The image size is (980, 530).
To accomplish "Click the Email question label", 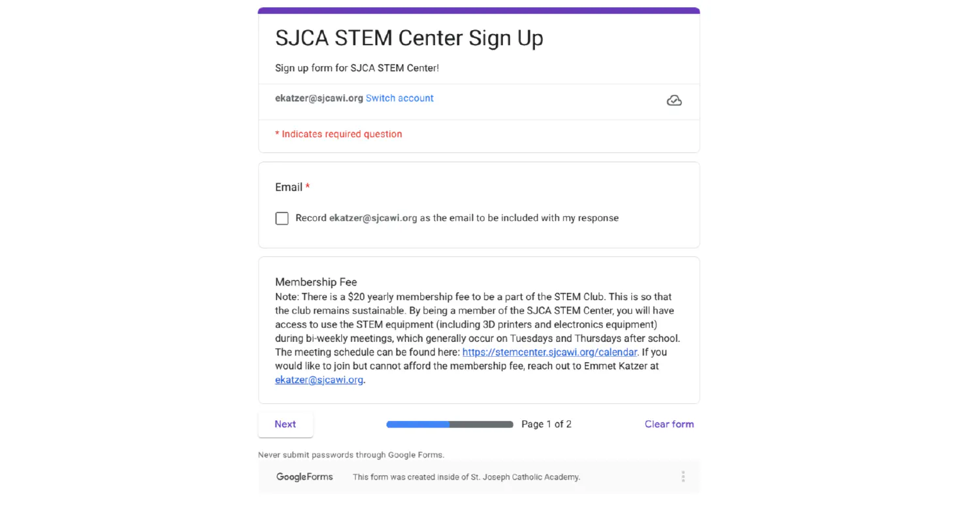I will [288, 188].
